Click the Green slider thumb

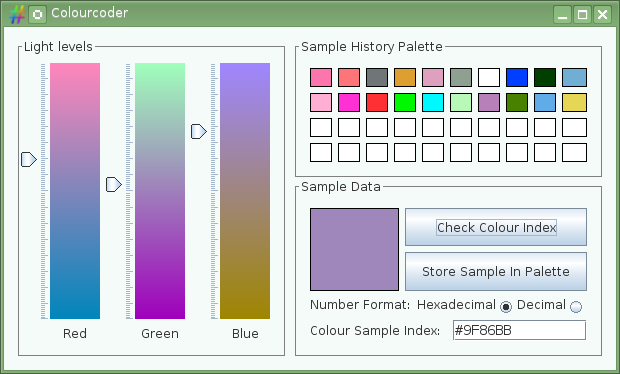[114, 185]
